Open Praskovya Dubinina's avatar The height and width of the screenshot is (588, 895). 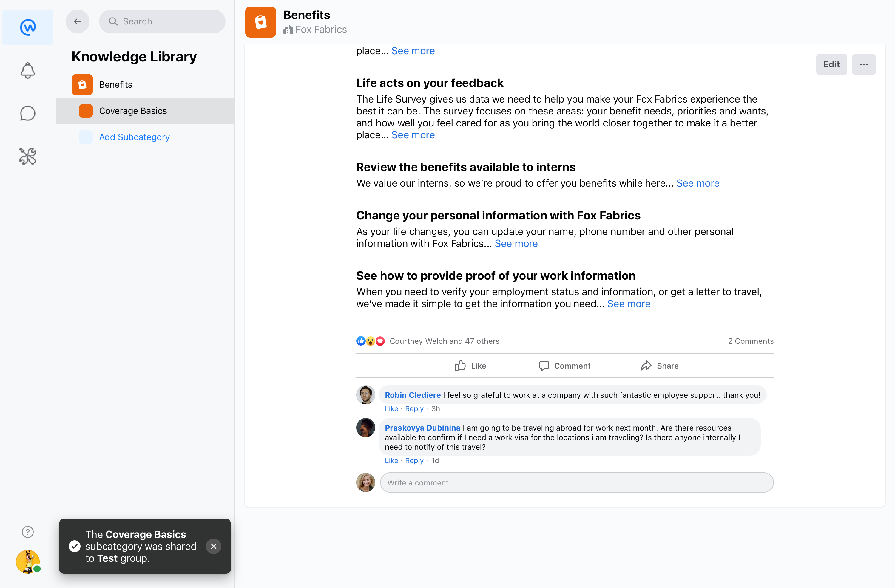[x=365, y=428]
